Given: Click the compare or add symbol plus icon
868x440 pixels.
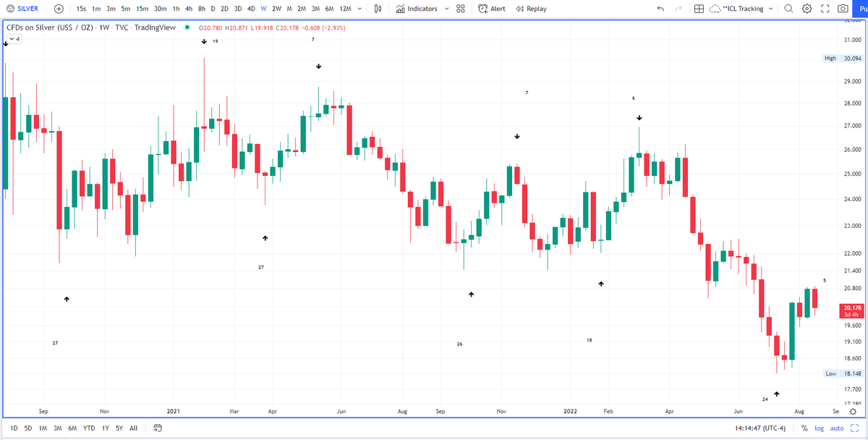Looking at the screenshot, I should coord(59,9).
